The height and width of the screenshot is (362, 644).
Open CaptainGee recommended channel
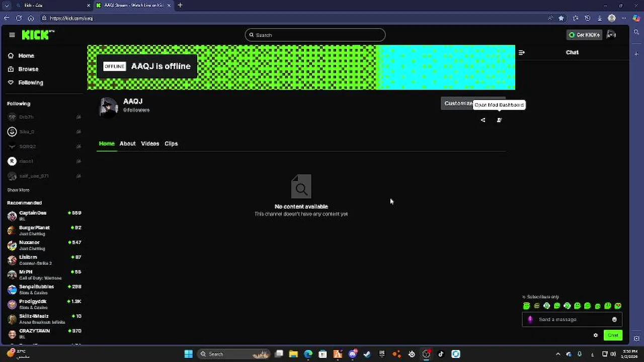pos(44,216)
